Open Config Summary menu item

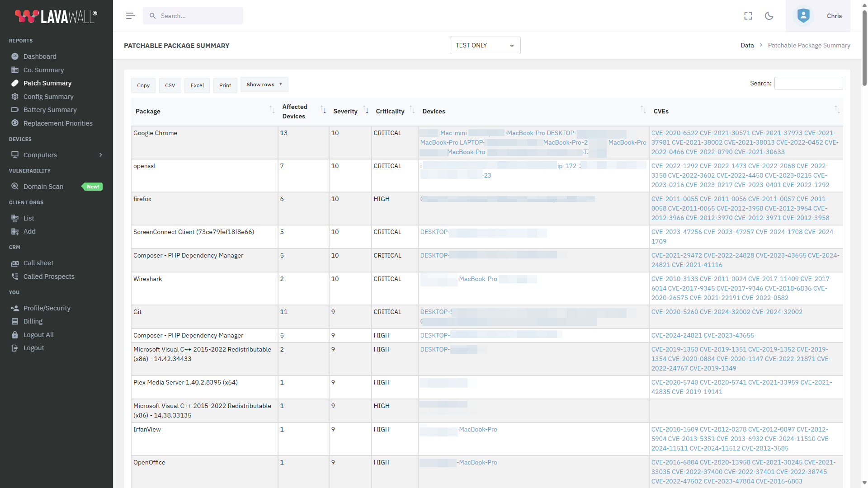pyautogui.click(x=48, y=97)
